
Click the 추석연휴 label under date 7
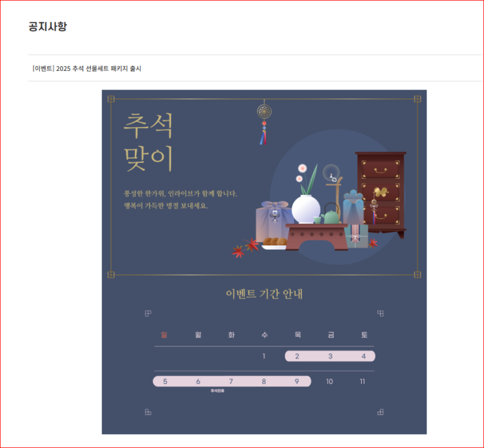pyautogui.click(x=218, y=391)
